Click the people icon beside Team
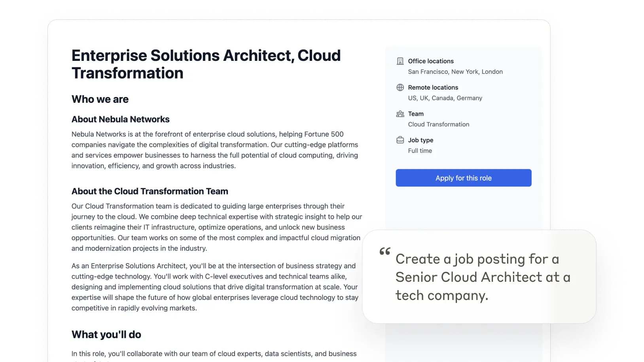 coord(400,114)
